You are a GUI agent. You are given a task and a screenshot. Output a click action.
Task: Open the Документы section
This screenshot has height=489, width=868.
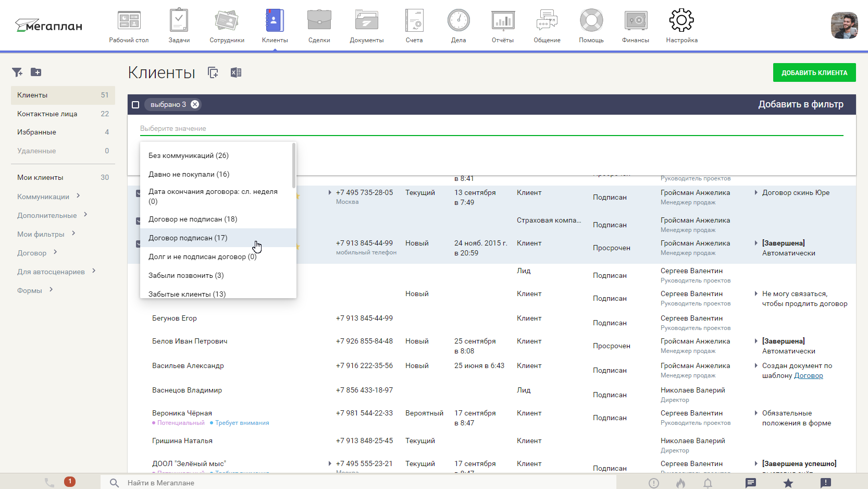367,26
